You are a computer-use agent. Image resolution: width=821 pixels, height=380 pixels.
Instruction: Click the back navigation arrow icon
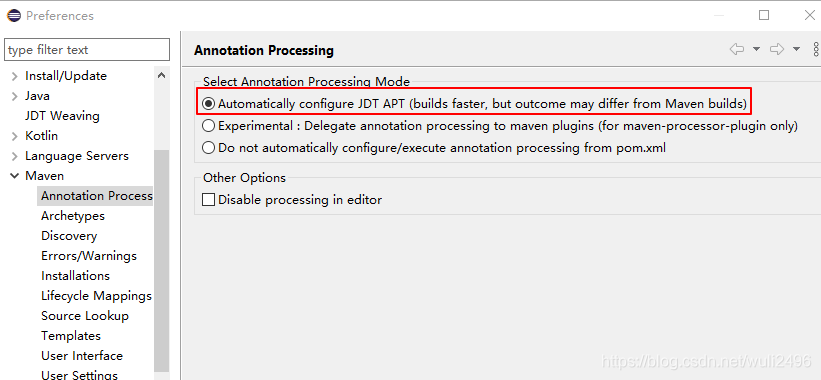737,49
